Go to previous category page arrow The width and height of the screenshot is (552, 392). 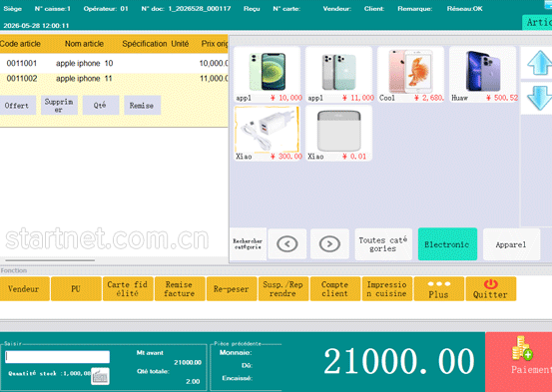pyautogui.click(x=287, y=243)
